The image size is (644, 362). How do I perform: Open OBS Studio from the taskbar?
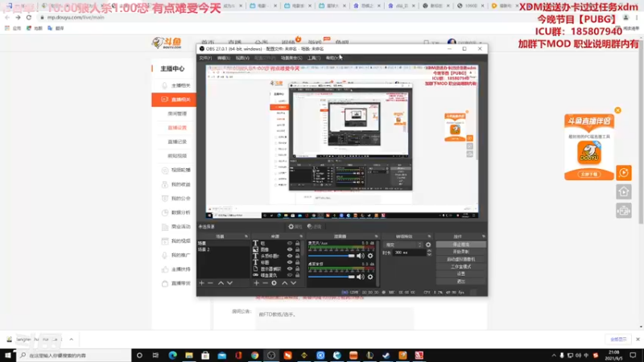[271, 355]
